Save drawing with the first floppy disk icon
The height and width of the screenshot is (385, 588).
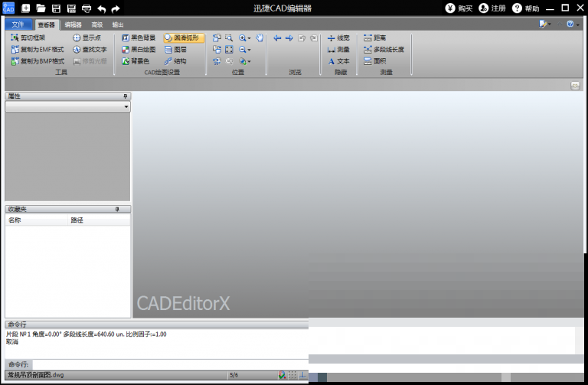[x=56, y=8]
